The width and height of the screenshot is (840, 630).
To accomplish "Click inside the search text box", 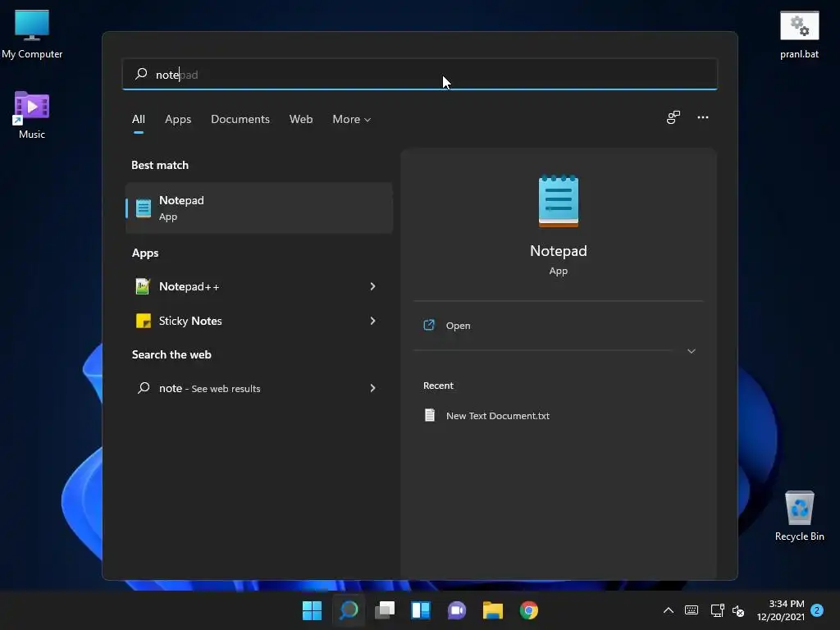I will coord(419,74).
